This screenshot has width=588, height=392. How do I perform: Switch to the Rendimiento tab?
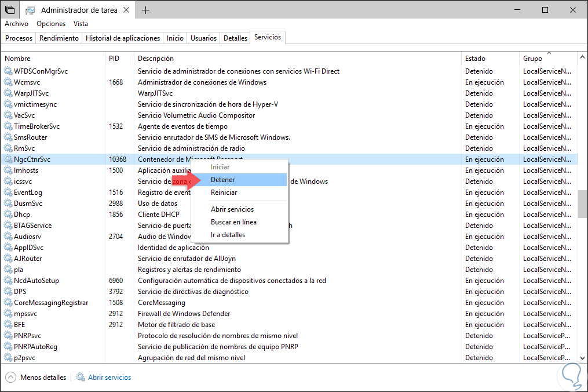(x=59, y=38)
